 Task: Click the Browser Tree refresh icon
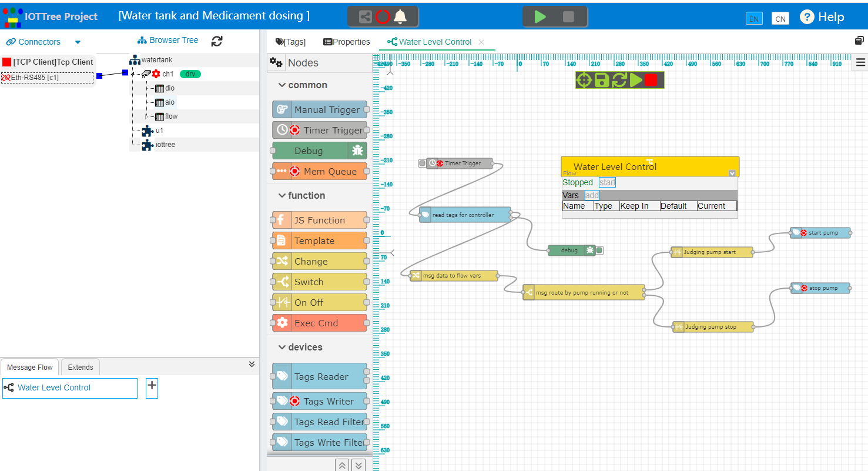pyautogui.click(x=217, y=41)
